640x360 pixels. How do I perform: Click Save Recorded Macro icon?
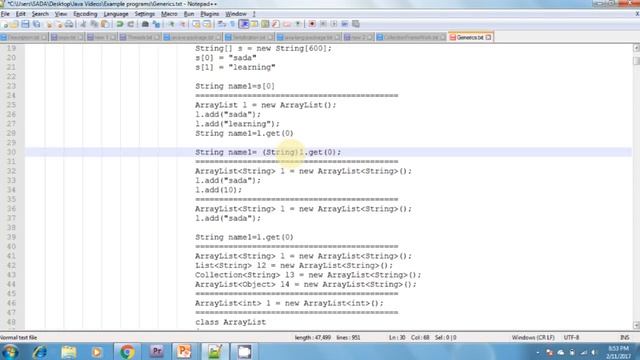pyautogui.click(x=356, y=24)
